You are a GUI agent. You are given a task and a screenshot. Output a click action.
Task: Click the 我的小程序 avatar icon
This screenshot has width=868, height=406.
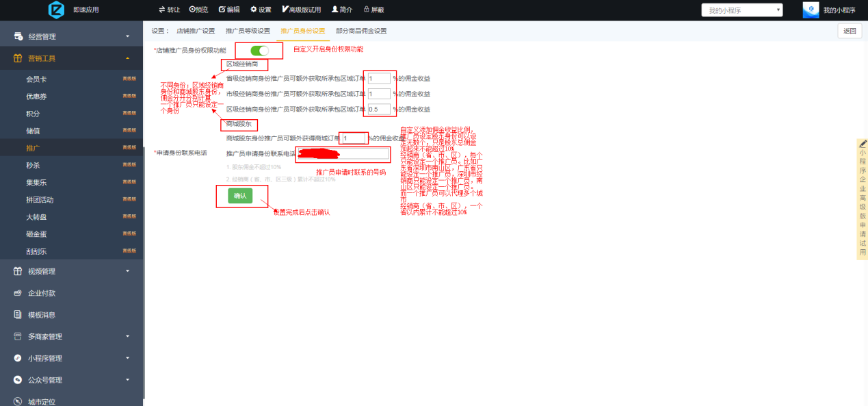tap(811, 10)
